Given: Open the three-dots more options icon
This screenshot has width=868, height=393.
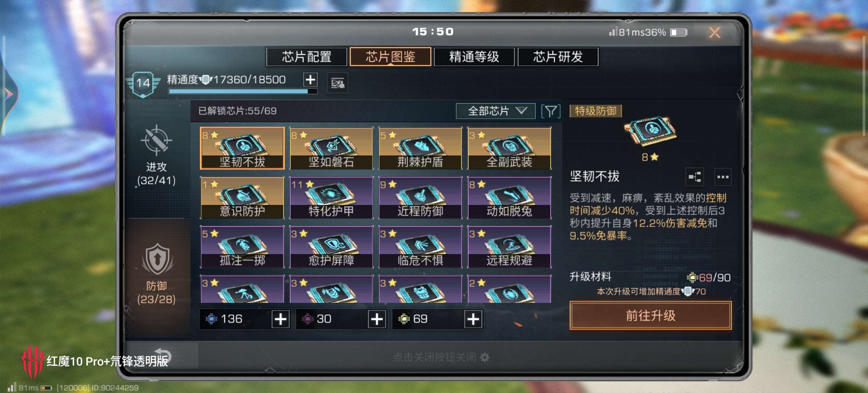Looking at the screenshot, I should 723,177.
